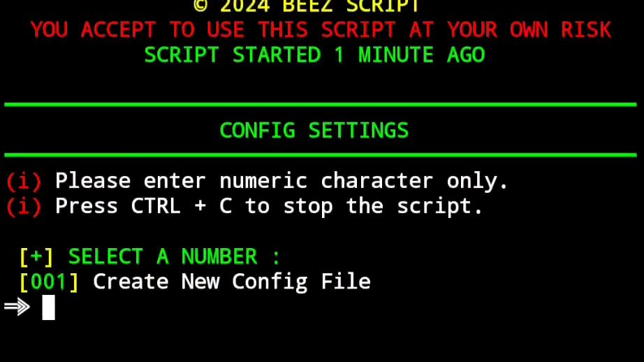Click the red (i) beside CTRL + C notice

[24, 206]
